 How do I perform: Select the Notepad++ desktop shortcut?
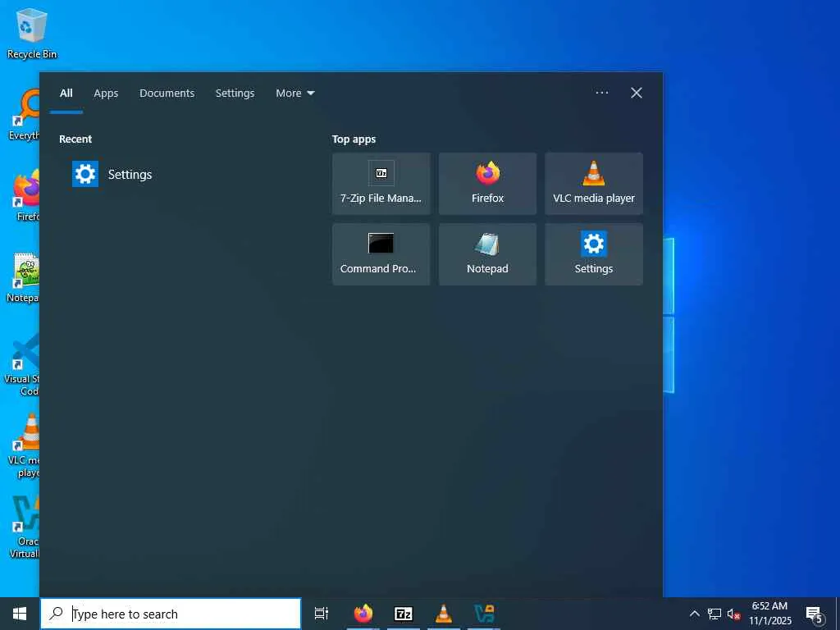point(24,277)
